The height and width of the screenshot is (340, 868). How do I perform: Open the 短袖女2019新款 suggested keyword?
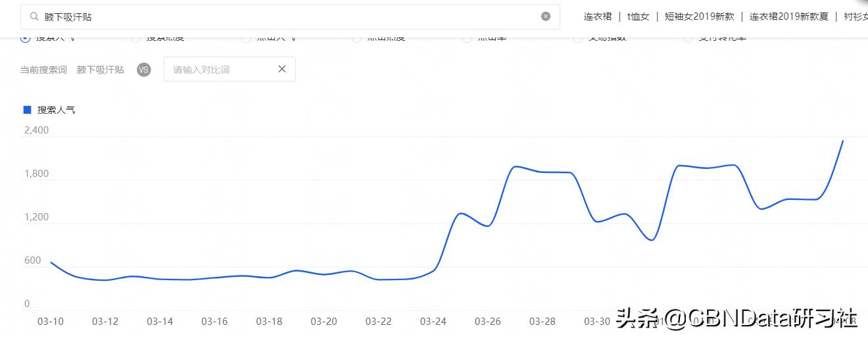pyautogui.click(x=699, y=17)
